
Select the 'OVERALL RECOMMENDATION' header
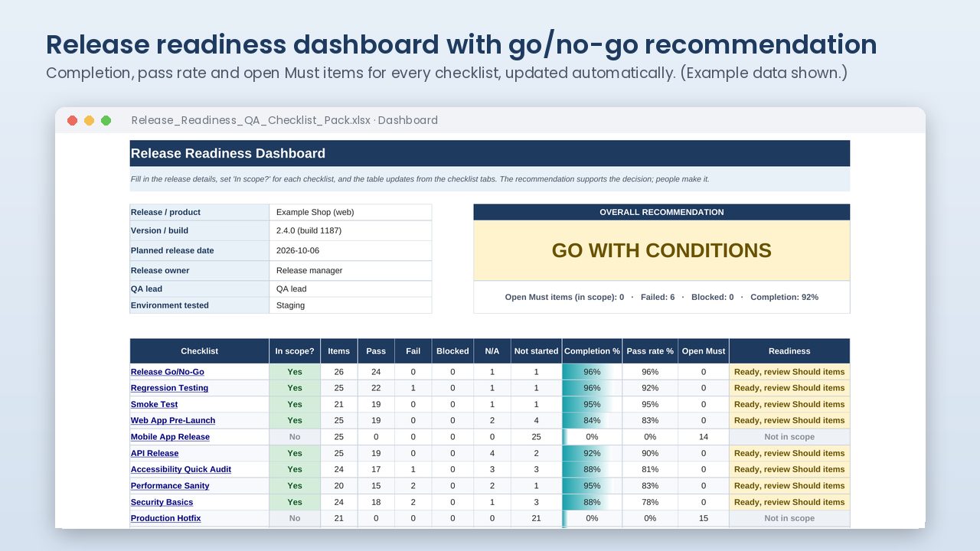tap(661, 212)
